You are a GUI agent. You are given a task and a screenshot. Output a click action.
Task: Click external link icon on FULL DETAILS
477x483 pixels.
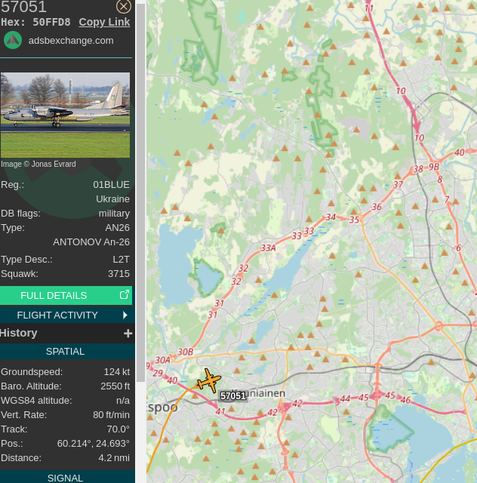point(124,295)
